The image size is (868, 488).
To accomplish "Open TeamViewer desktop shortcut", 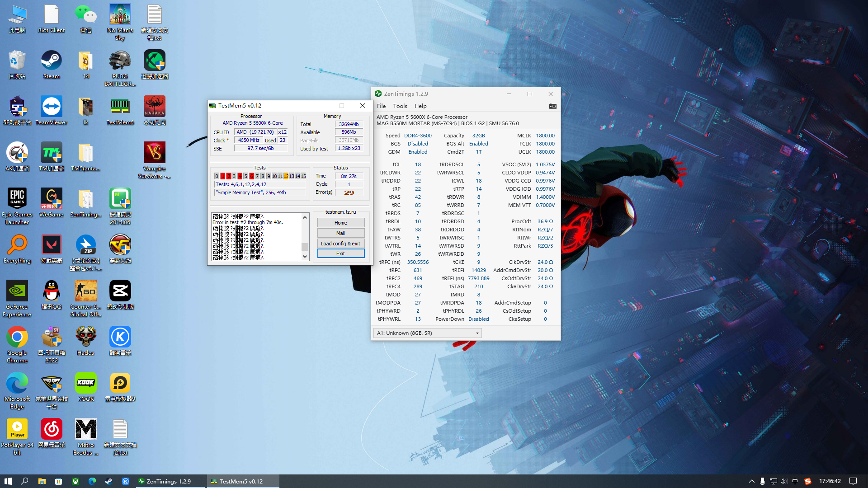I will tap(52, 111).
